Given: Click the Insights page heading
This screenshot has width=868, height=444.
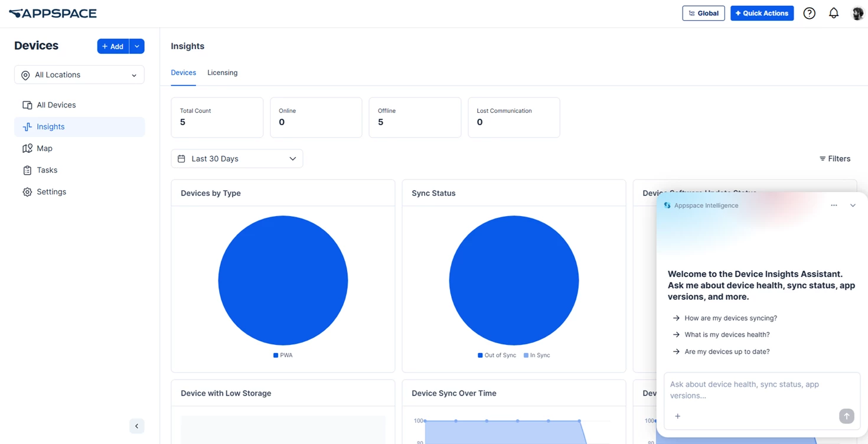Looking at the screenshot, I should 188,46.
